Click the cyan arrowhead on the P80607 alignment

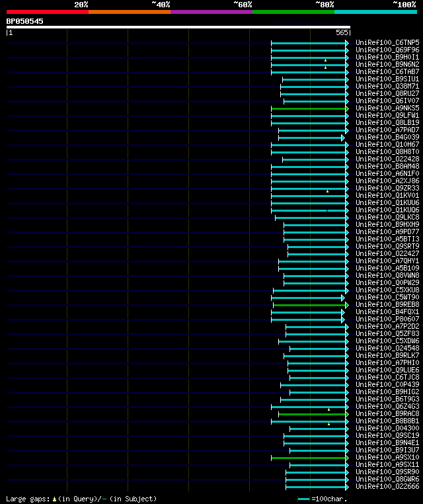[x=343, y=320]
